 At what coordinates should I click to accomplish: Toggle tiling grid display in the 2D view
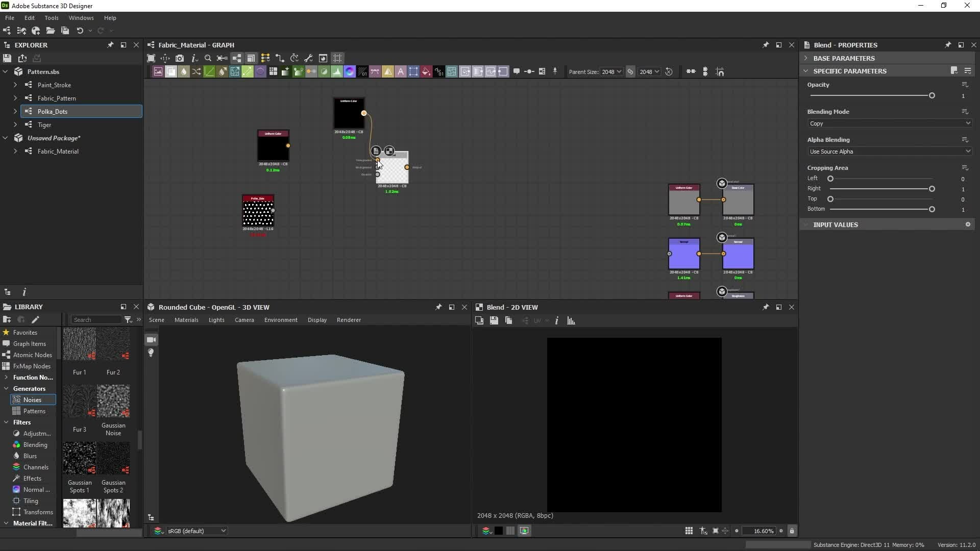689,531
